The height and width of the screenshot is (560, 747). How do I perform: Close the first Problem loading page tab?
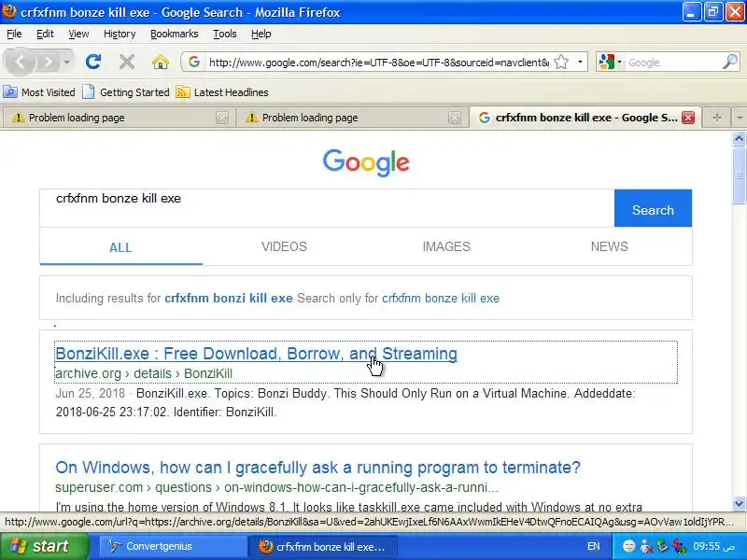pos(222,118)
